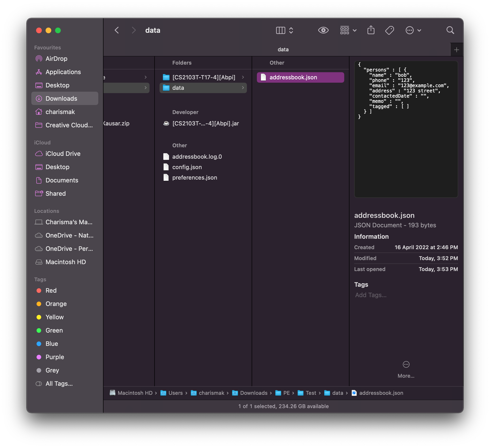Viewport: 490px width, 448px height.
Task: Select the Red tag in sidebar
Action: pyautogui.click(x=51, y=291)
